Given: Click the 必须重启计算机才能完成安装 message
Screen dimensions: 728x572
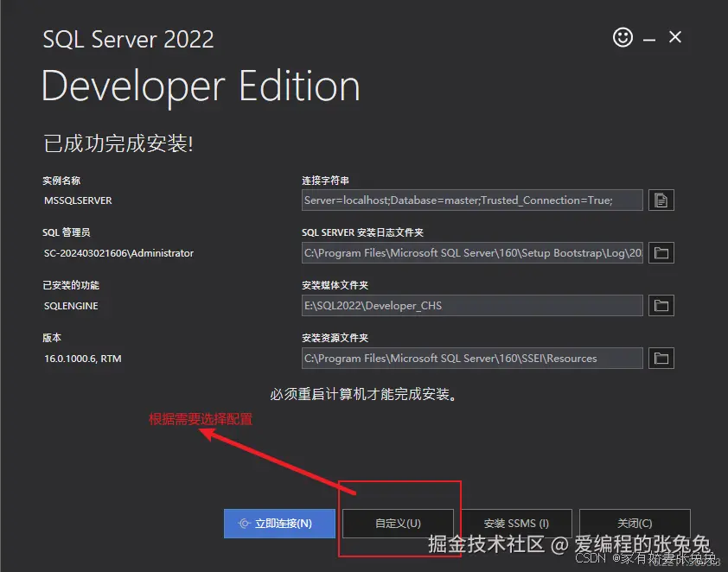Looking at the screenshot, I should (x=363, y=394).
